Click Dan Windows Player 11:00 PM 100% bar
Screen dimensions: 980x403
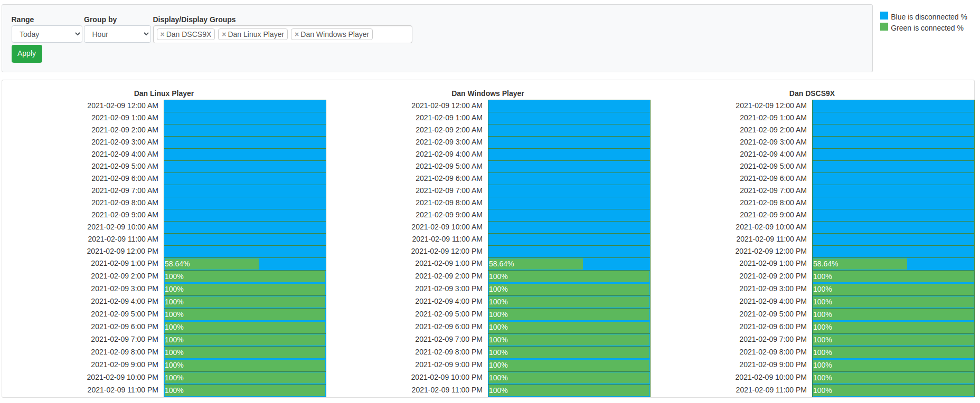[x=569, y=390]
